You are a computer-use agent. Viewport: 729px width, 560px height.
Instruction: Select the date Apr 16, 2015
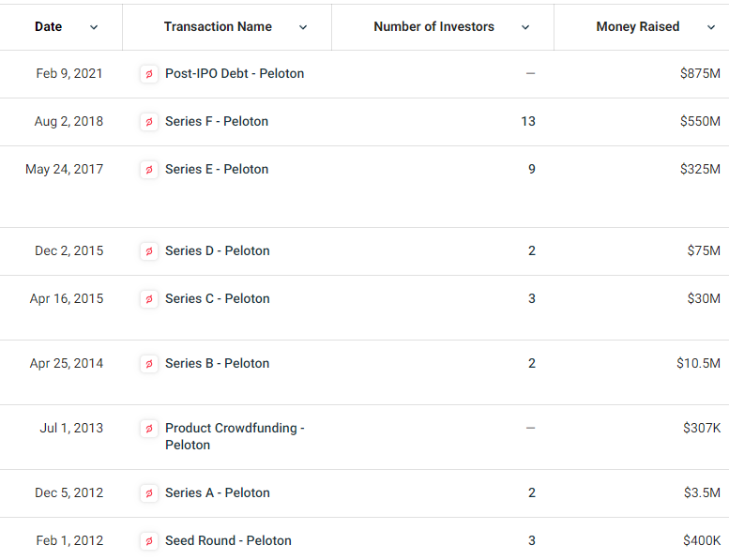point(67,299)
